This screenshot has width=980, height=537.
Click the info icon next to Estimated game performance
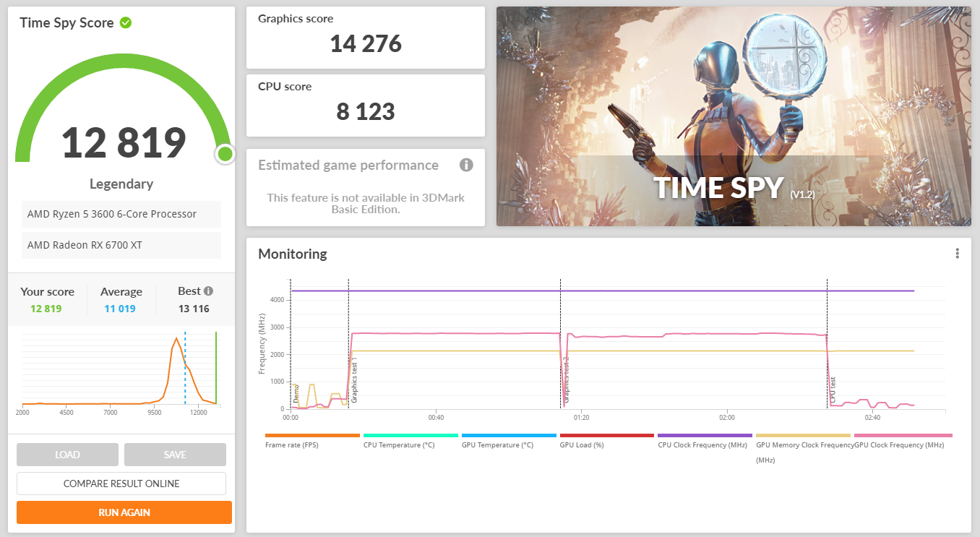[466, 165]
